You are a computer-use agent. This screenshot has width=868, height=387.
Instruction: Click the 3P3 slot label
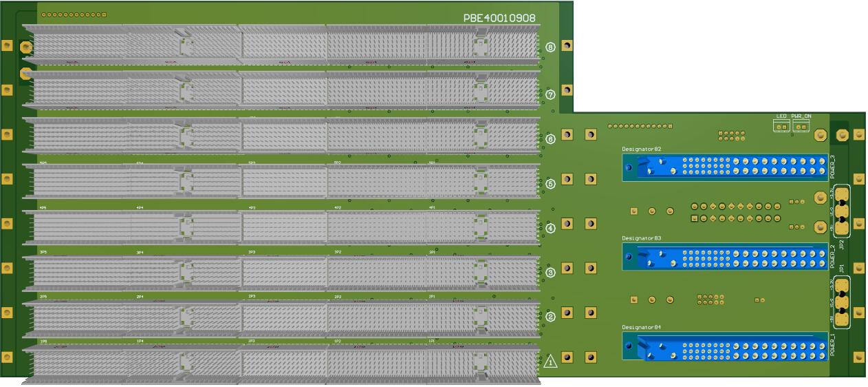tap(252, 253)
